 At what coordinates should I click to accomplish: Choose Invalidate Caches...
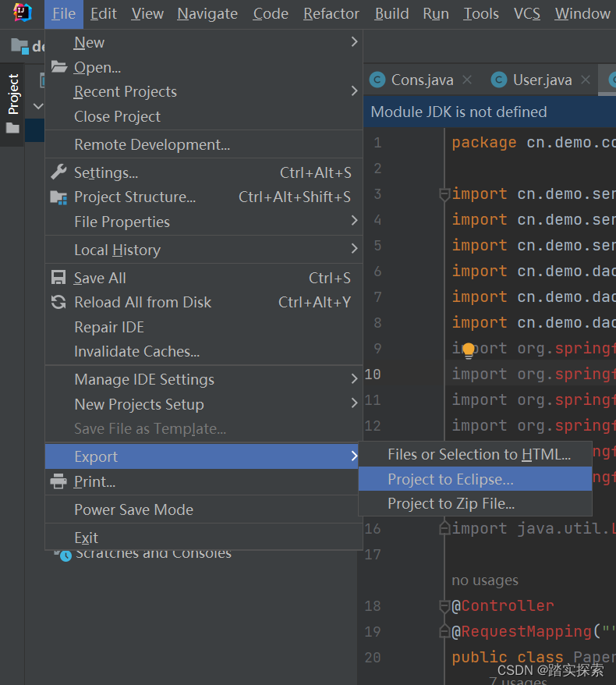(204, 352)
